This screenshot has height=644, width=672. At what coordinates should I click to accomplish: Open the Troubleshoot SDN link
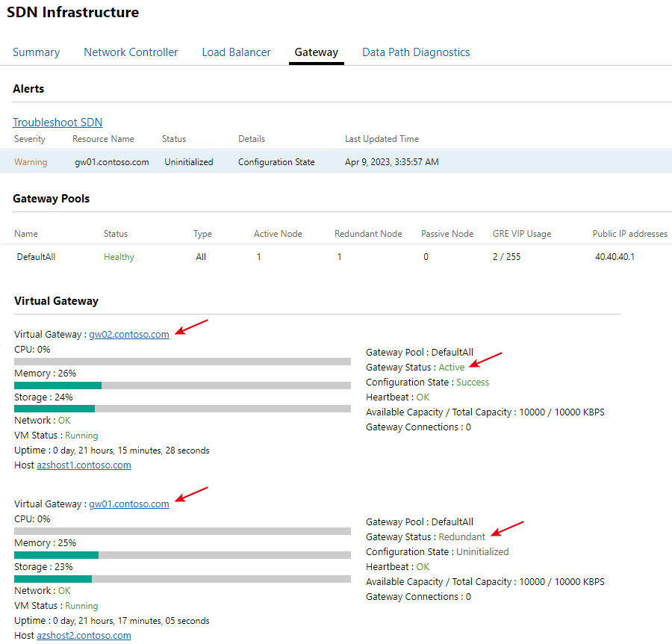[57, 123]
